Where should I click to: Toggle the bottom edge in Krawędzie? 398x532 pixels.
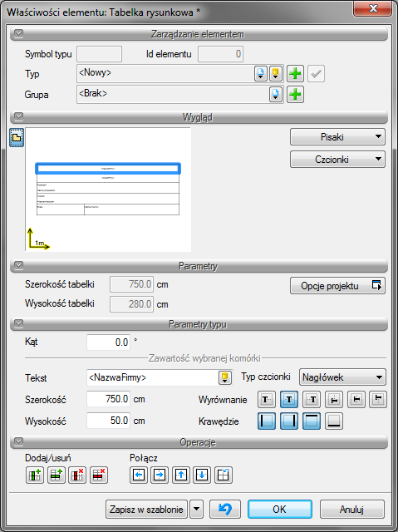click(x=334, y=421)
